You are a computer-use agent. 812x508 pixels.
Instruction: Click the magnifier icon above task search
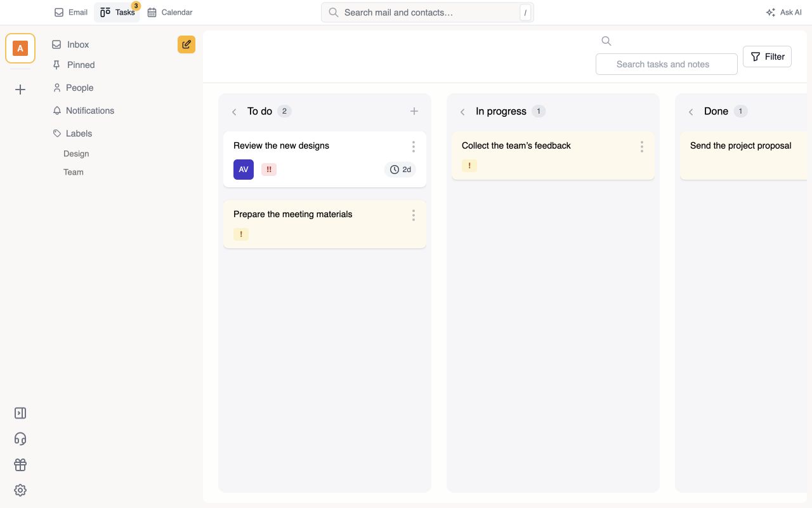pyautogui.click(x=606, y=41)
